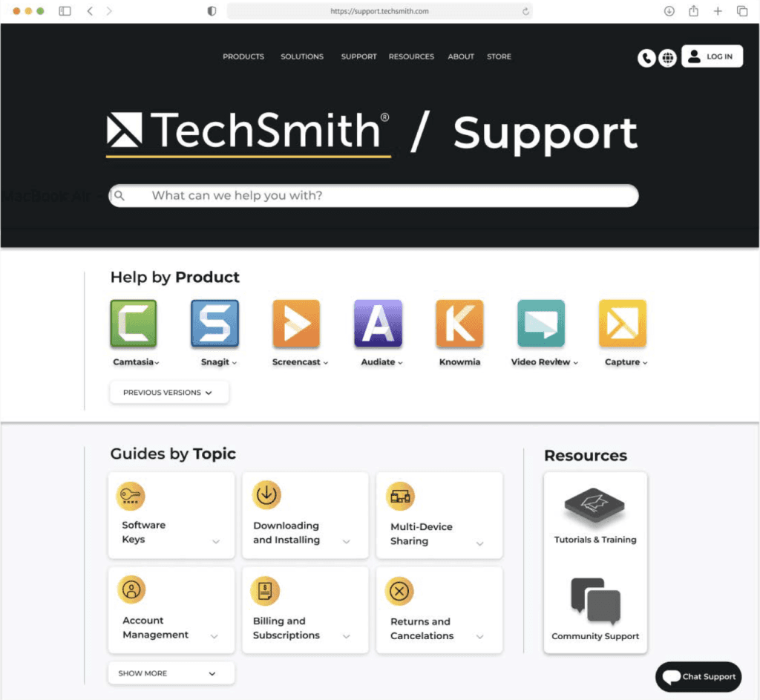The image size is (760, 700).
Task: Click the Software Keys key icon
Action: pos(131,496)
